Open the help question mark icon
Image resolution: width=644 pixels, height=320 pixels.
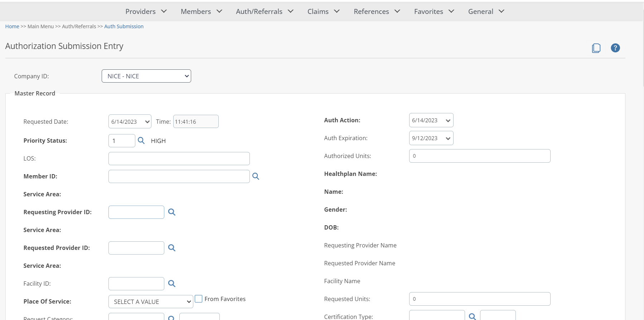click(615, 48)
